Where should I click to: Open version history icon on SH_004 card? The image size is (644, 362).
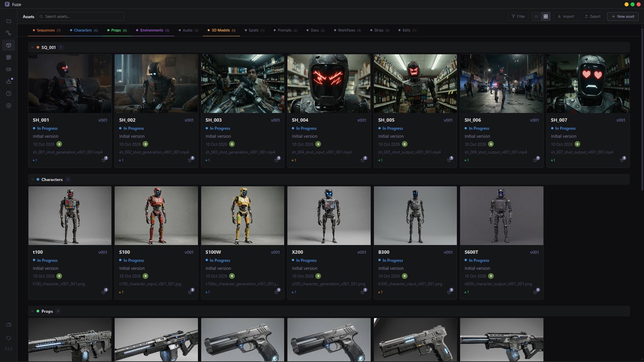[x=363, y=159]
